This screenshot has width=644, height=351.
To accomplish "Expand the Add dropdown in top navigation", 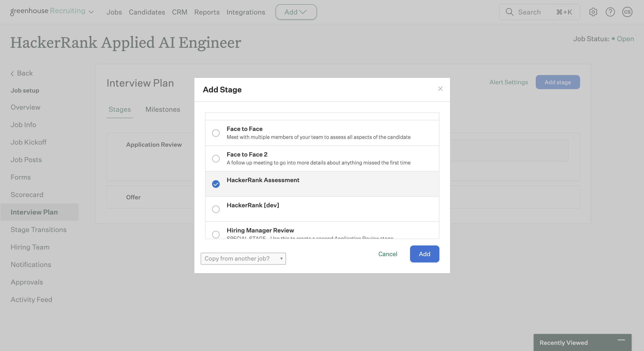I will click(296, 12).
